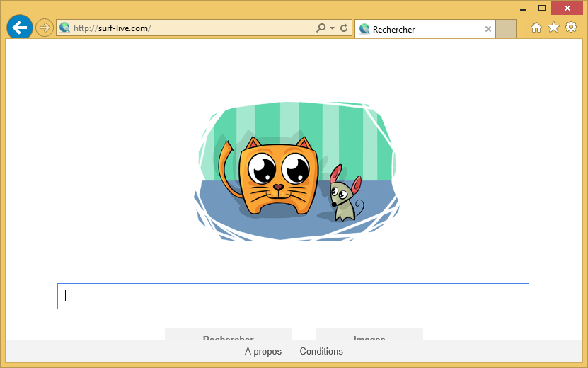Open Favorites with the star icon
The height and width of the screenshot is (368, 588).
click(x=553, y=28)
